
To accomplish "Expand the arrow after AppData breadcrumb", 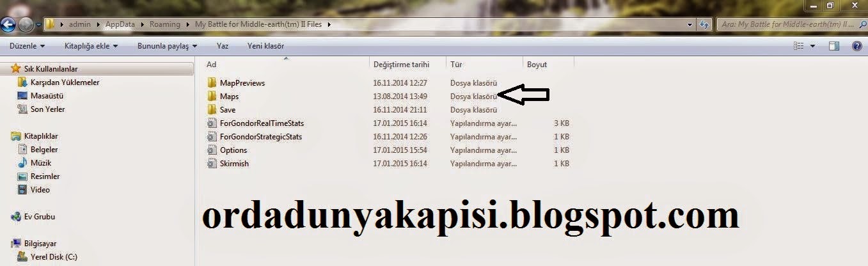I will [142, 25].
